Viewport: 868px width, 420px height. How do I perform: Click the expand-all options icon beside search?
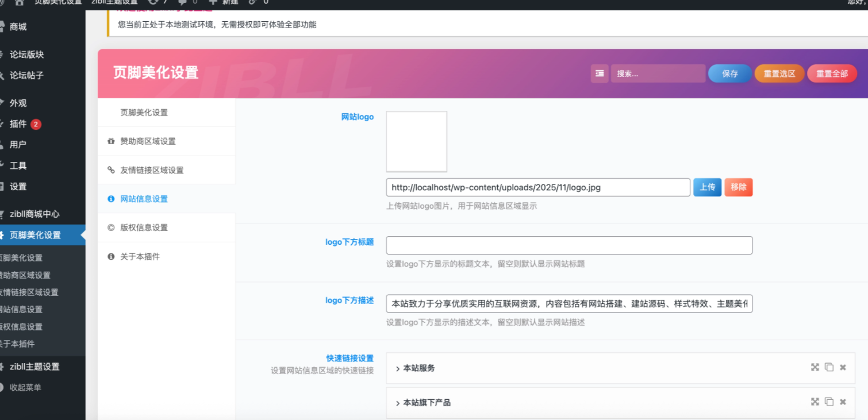pyautogui.click(x=600, y=74)
